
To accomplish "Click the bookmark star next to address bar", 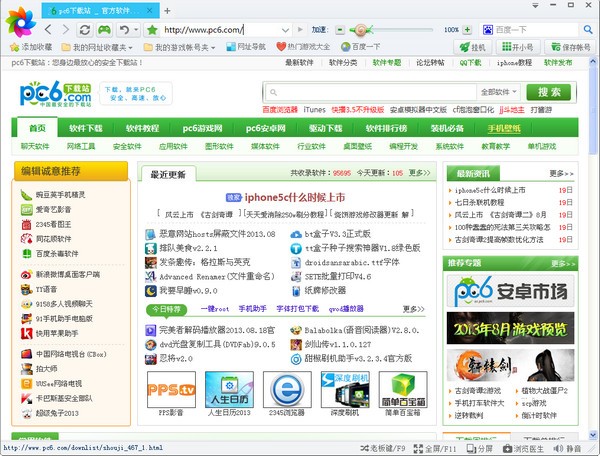I will coord(152,30).
